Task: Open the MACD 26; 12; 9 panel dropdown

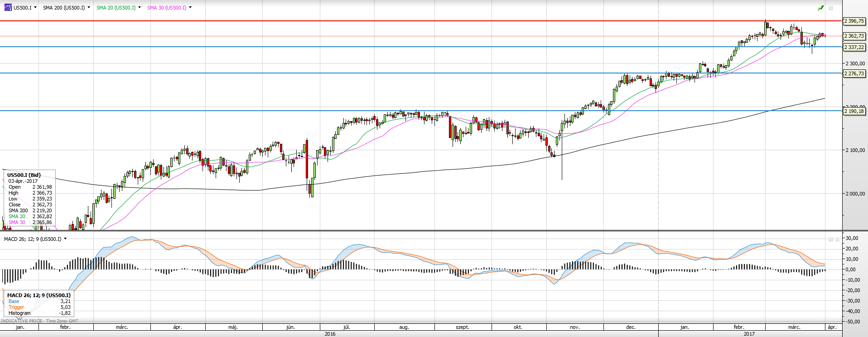Action: coord(65,239)
